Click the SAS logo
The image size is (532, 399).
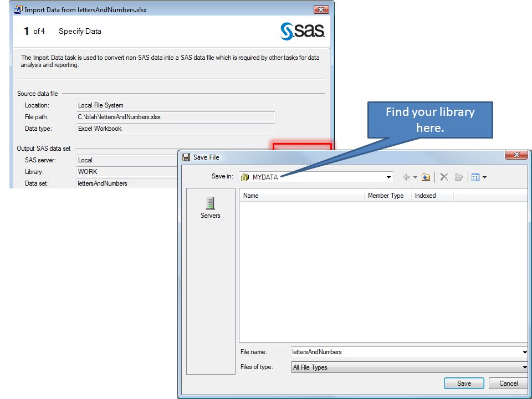click(303, 31)
